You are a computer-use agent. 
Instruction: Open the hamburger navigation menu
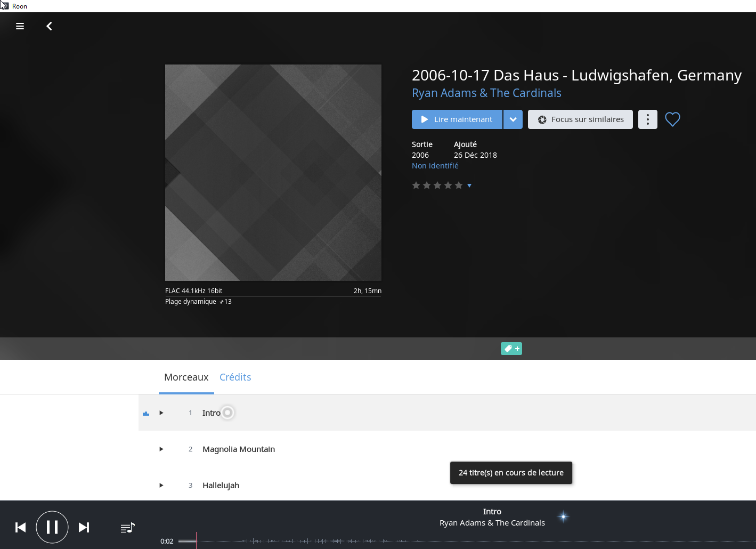click(x=20, y=26)
